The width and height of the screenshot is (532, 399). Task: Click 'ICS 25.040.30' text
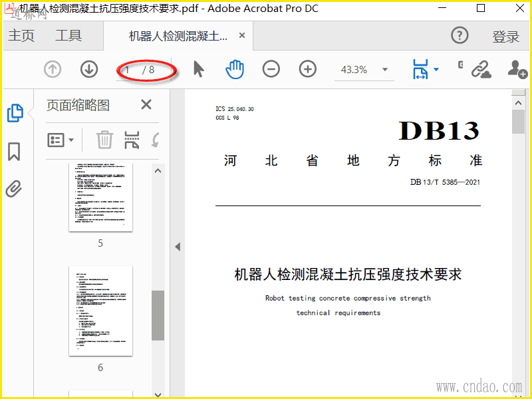[x=235, y=109]
